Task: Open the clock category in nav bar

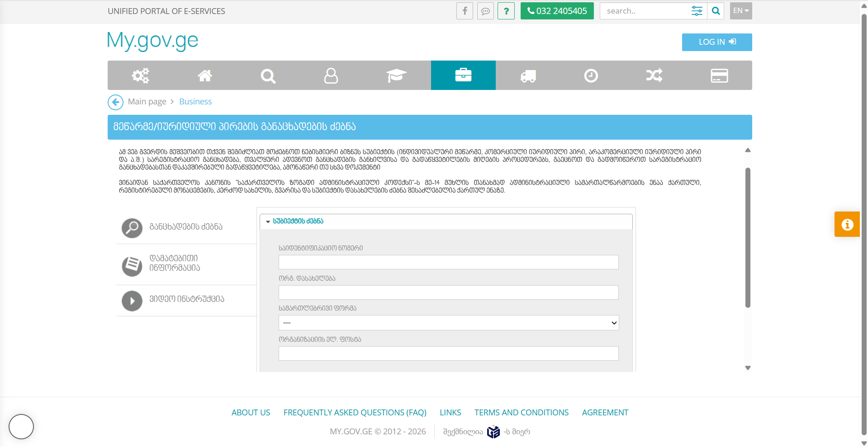Action: [x=591, y=75]
